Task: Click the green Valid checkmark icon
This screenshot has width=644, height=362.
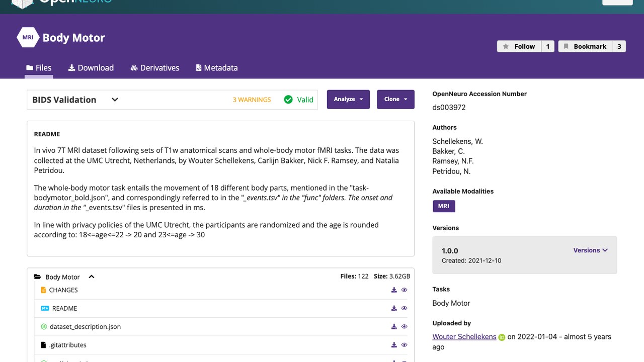Action: tap(288, 100)
